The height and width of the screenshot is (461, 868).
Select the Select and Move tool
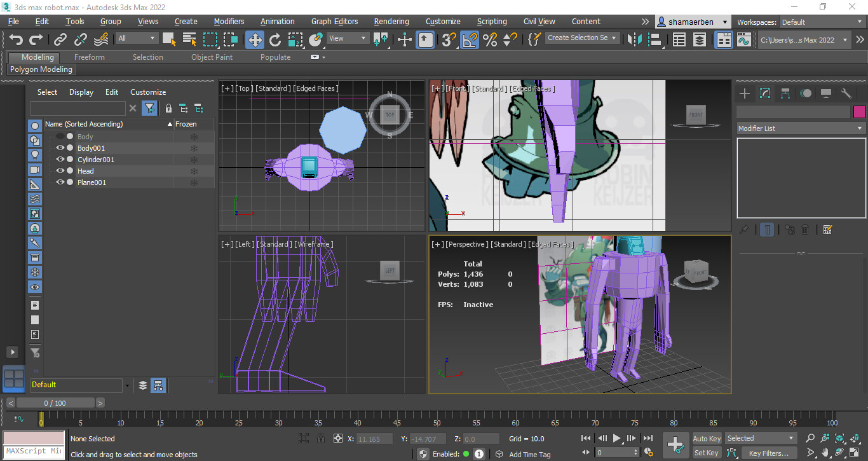[254, 39]
